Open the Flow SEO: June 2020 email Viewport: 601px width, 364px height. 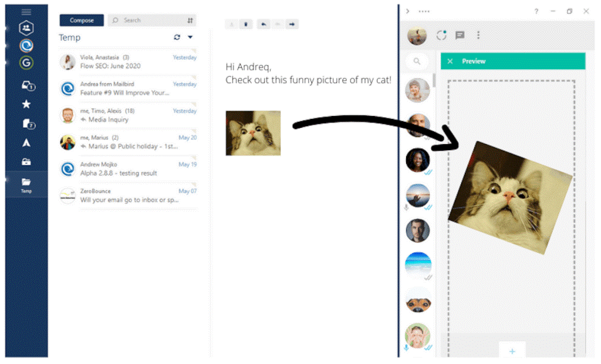[x=127, y=62]
